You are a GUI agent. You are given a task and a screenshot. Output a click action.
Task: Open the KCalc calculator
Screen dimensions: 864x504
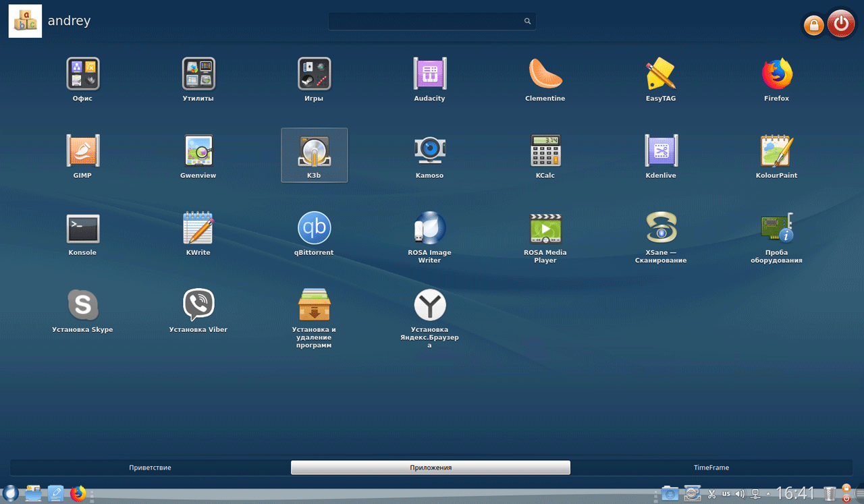click(x=545, y=151)
